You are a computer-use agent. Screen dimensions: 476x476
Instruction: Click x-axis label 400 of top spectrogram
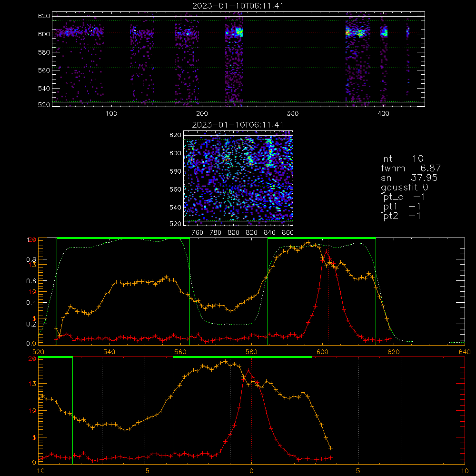pyautogui.click(x=383, y=114)
